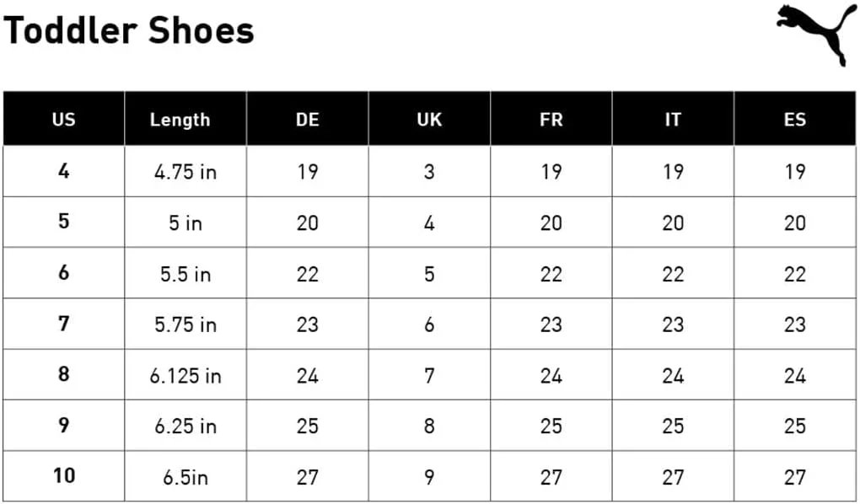Screen dimensions: 860x504
Task: Select US size 7 row label
Action: 64,324
